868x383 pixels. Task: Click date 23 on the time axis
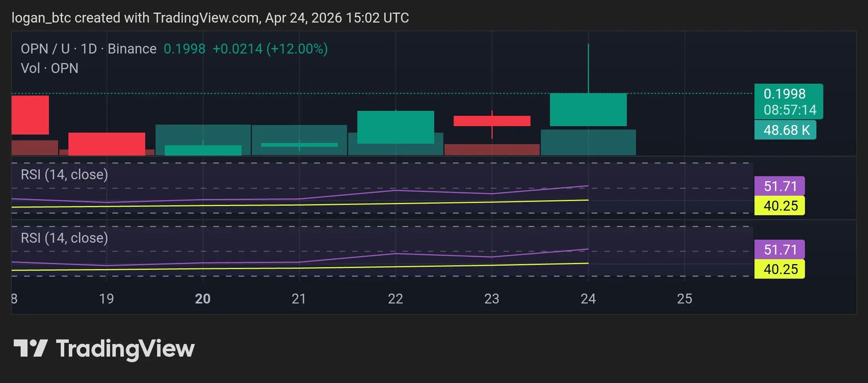[x=492, y=299]
